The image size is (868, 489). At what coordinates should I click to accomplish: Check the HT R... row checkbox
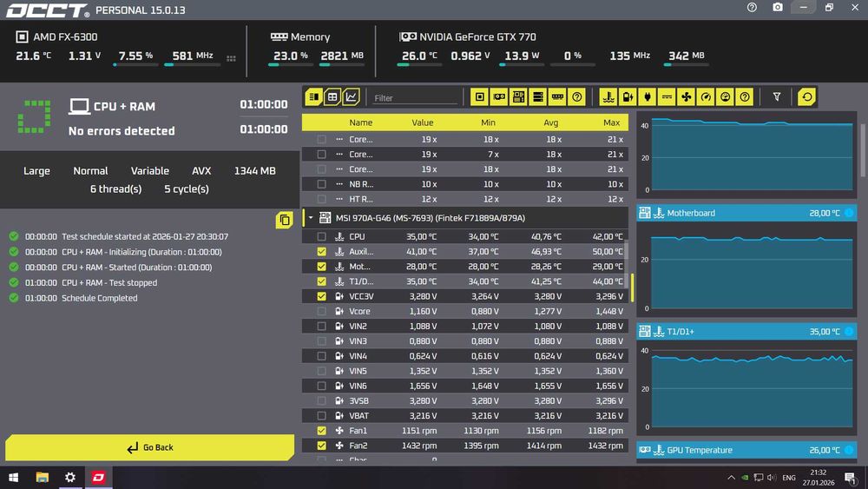(x=321, y=199)
